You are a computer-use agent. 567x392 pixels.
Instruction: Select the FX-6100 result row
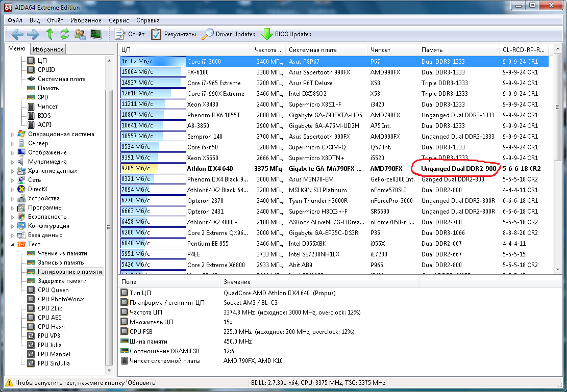(334, 72)
